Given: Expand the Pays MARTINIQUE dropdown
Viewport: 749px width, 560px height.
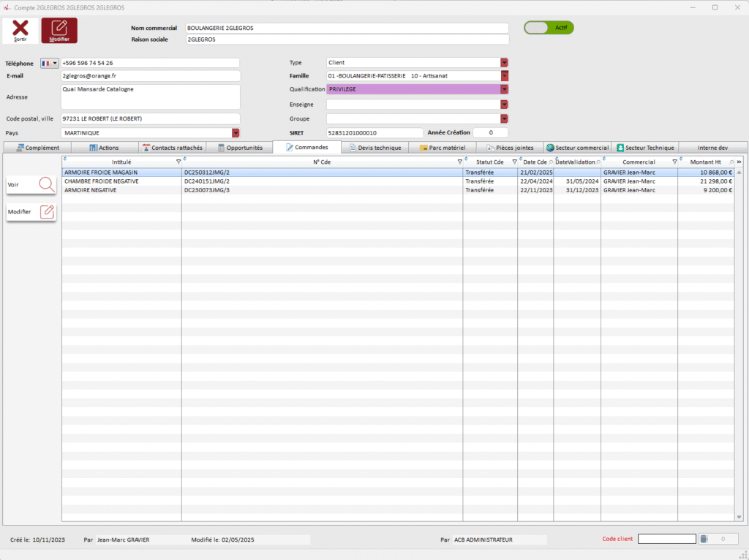Looking at the screenshot, I should point(236,133).
